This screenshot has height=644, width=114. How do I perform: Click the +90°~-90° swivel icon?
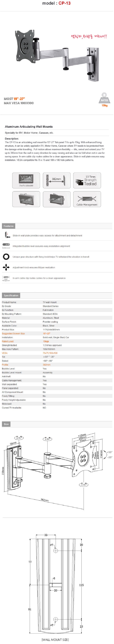coord(57,199)
